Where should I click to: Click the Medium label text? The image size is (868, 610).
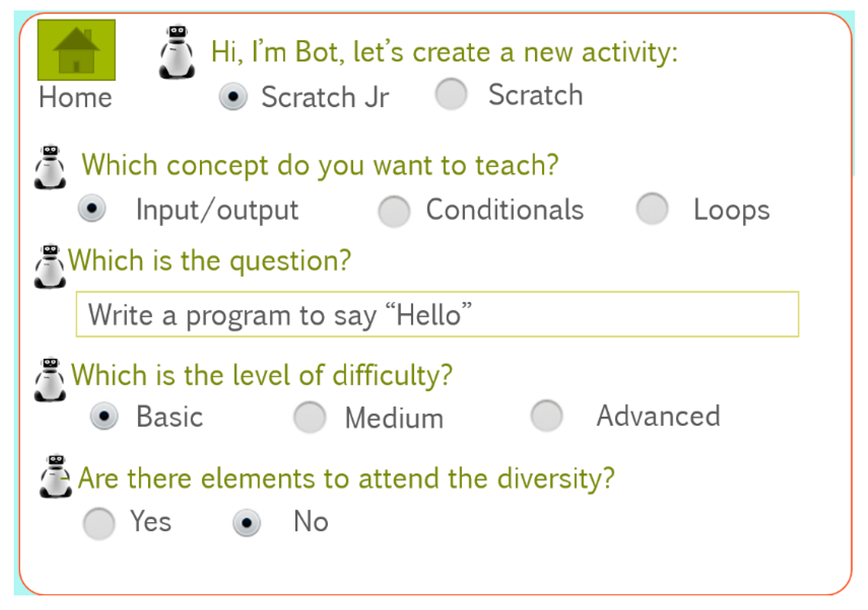point(394,418)
